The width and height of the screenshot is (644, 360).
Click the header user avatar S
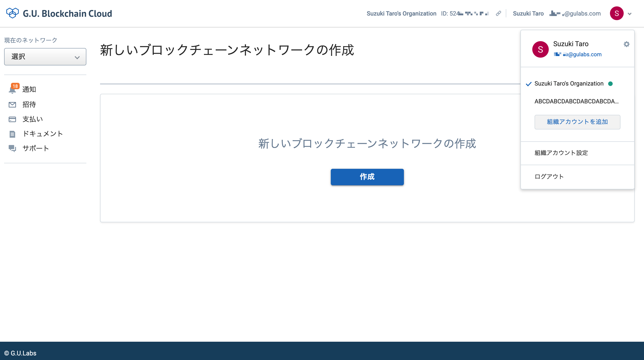(617, 13)
